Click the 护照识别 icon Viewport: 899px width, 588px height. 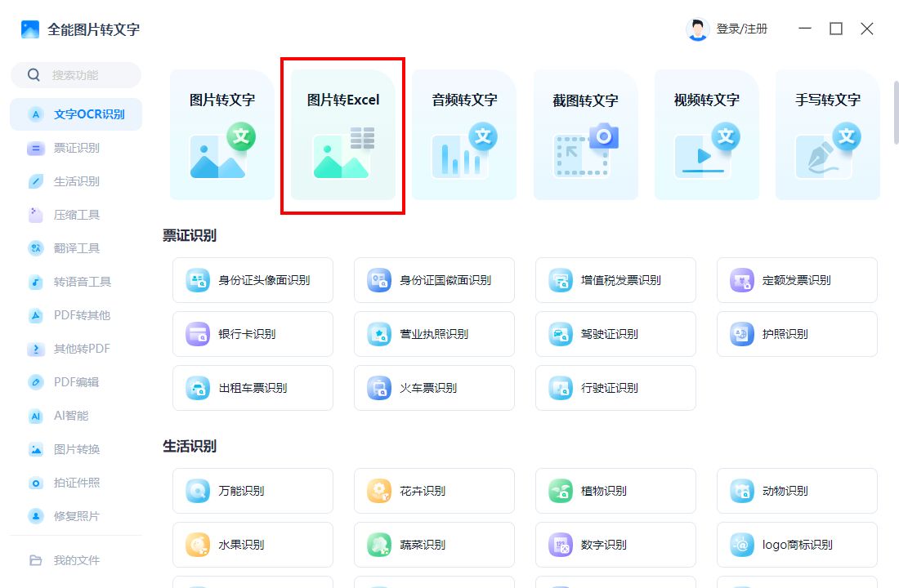(x=741, y=334)
